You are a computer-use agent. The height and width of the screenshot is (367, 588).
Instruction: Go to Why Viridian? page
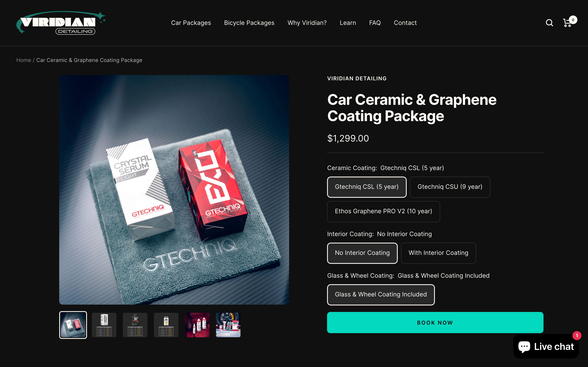pyautogui.click(x=307, y=23)
